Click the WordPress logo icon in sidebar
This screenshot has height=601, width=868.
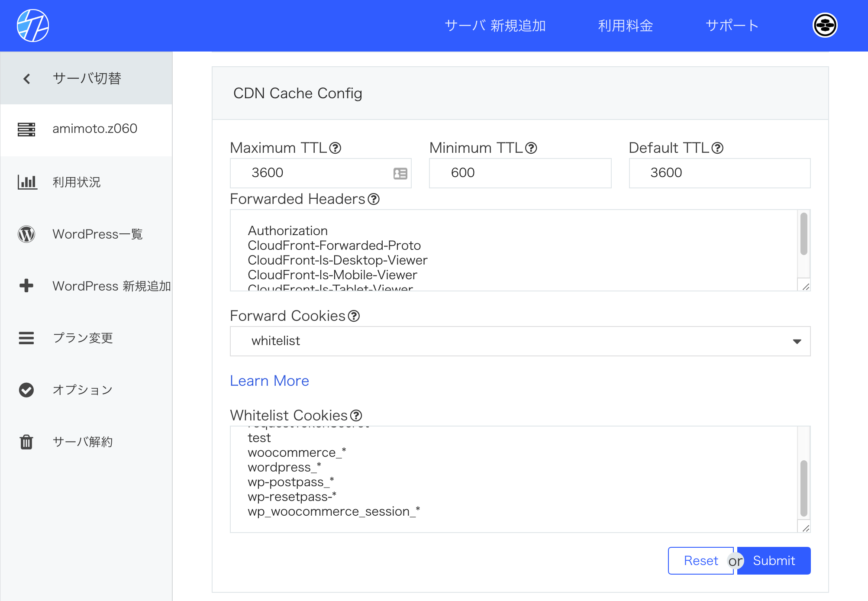point(26,234)
